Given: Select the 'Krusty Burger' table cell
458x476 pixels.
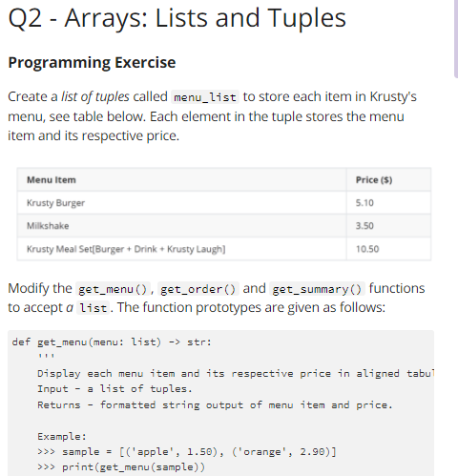Looking at the screenshot, I should coord(181,203).
